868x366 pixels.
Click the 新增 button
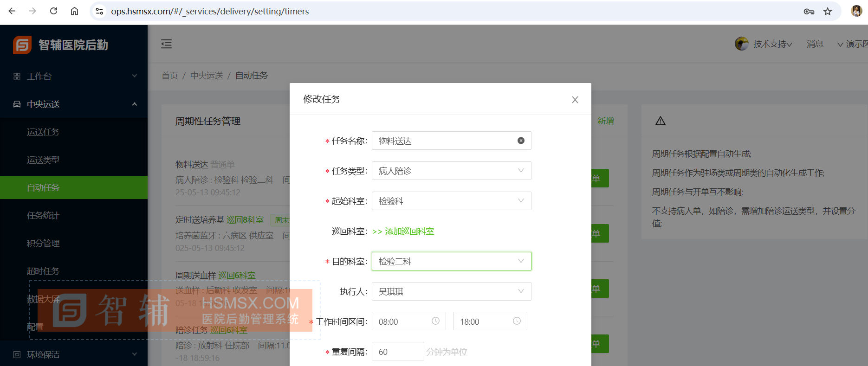[605, 121]
